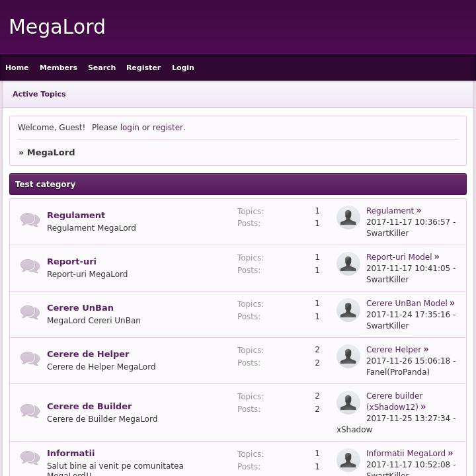
Task: Click the MegaLord breadcrumb link
Action: (x=51, y=152)
